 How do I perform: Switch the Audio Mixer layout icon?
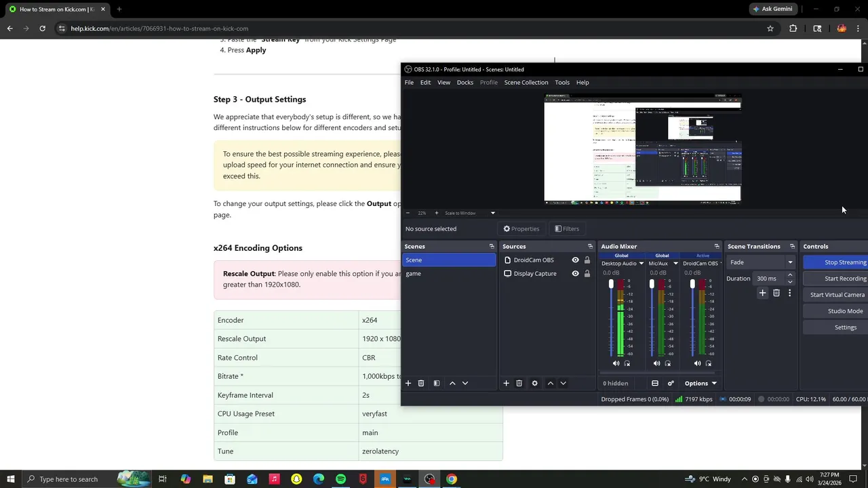pyautogui.click(x=655, y=384)
